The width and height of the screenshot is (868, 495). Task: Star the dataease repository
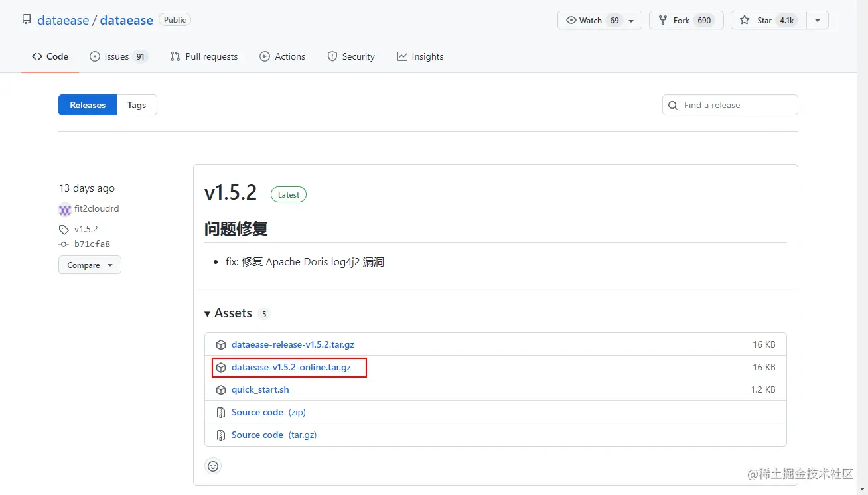(x=768, y=21)
